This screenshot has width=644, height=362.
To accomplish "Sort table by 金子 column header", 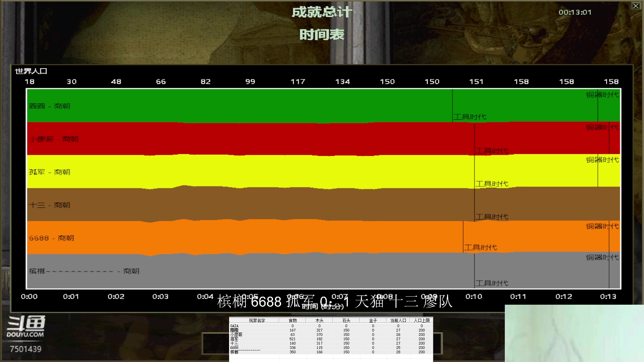I will pos(373,320).
